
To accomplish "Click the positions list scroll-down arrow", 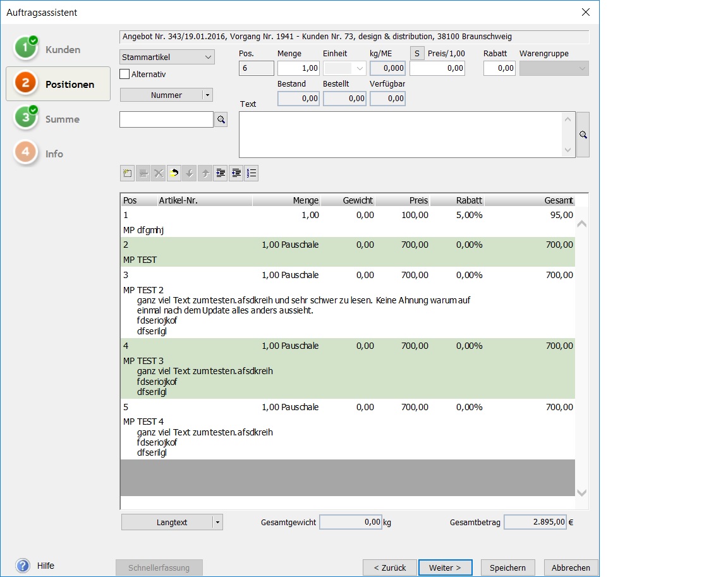I will (x=582, y=493).
